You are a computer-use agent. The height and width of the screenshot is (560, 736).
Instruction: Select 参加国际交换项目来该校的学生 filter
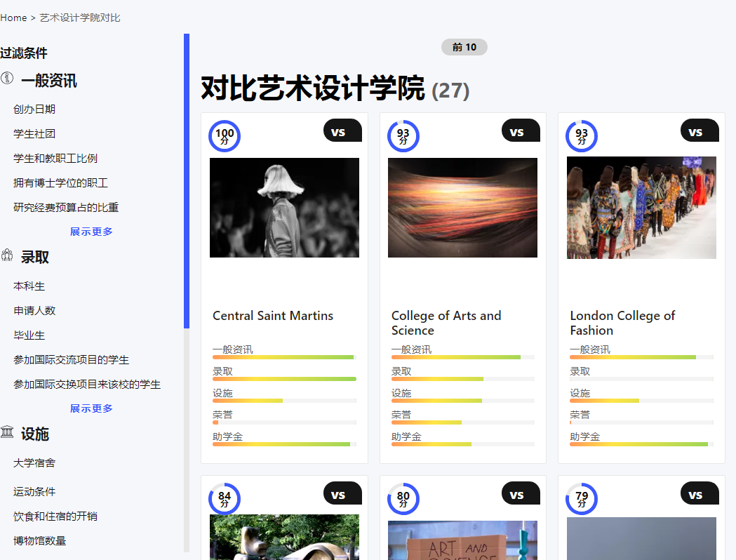[87, 384]
